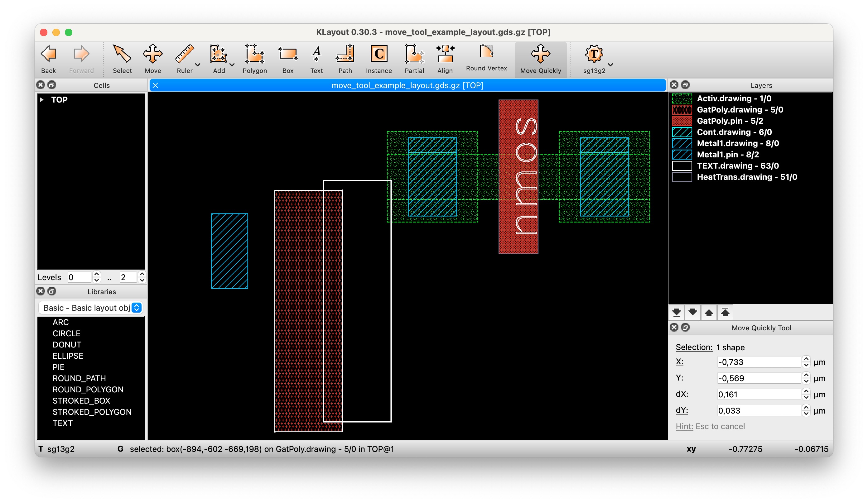Expand the TOP cell tree node
Viewport: 868px width, 503px height.
(x=42, y=100)
